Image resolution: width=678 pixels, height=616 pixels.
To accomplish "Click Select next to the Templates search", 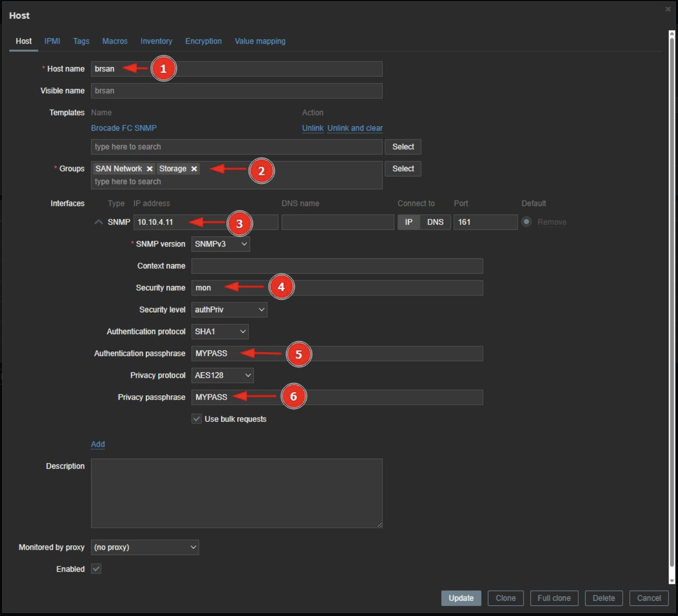I will pyautogui.click(x=403, y=147).
